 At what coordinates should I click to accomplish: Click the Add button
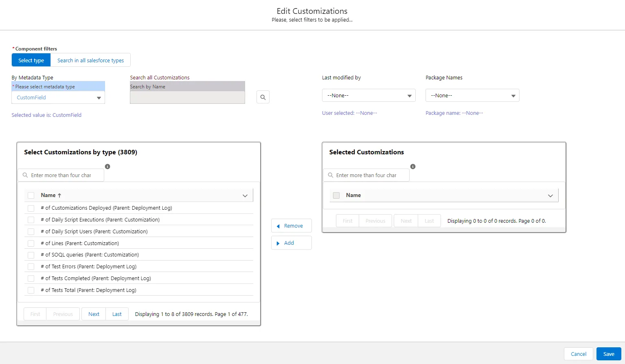(292, 243)
